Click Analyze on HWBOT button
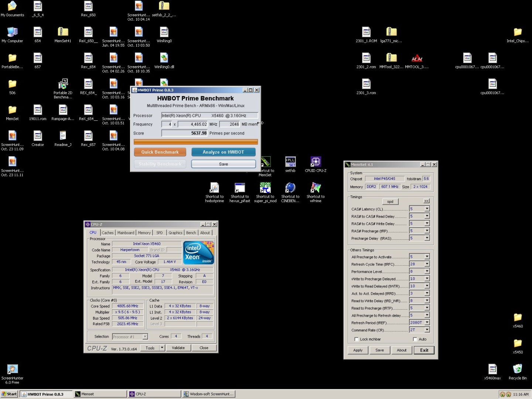This screenshot has width=532, height=399. tap(224, 152)
